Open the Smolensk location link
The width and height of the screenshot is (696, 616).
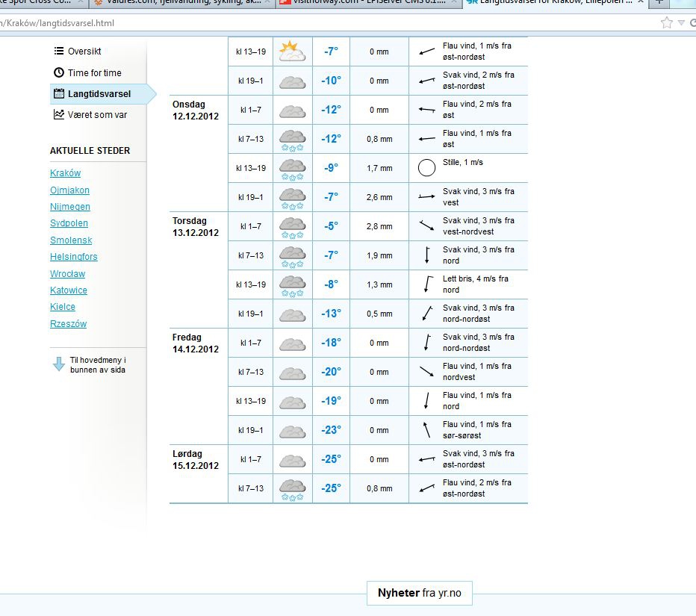coord(71,240)
